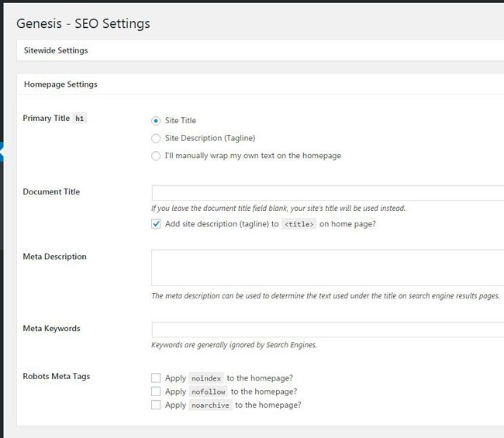Click the Meta Keywords input field
Viewport: 504px width, 438px height.
pos(327,329)
